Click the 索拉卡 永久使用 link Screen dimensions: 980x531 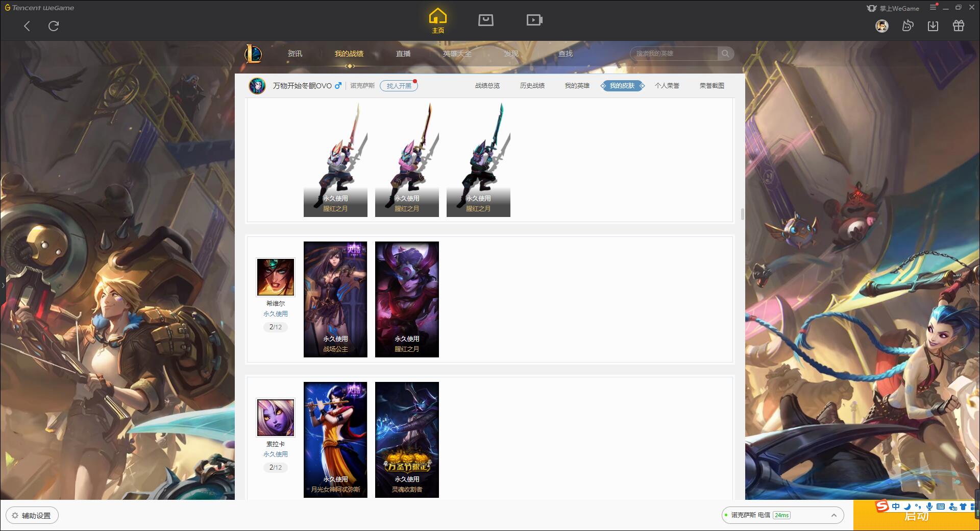(x=276, y=454)
